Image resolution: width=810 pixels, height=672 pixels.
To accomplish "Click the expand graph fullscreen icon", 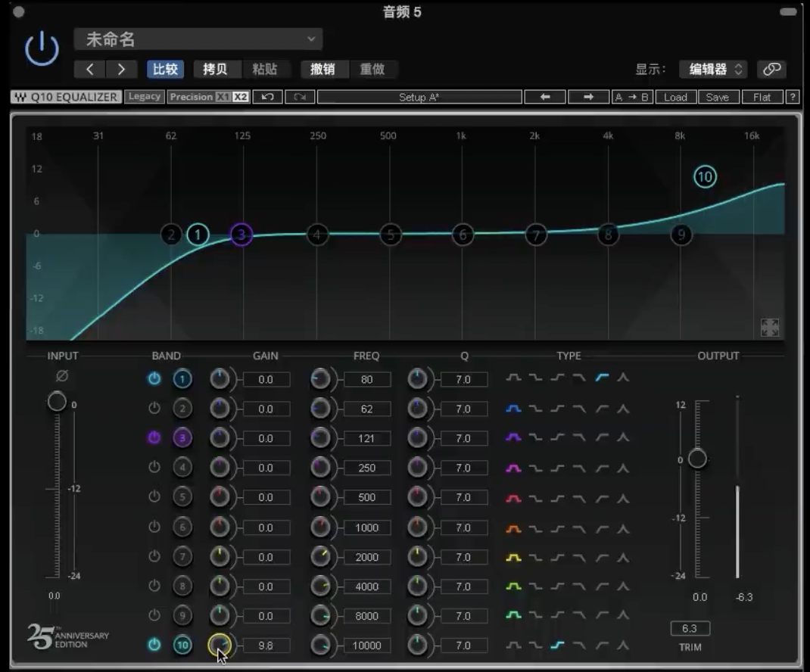I will (x=769, y=327).
